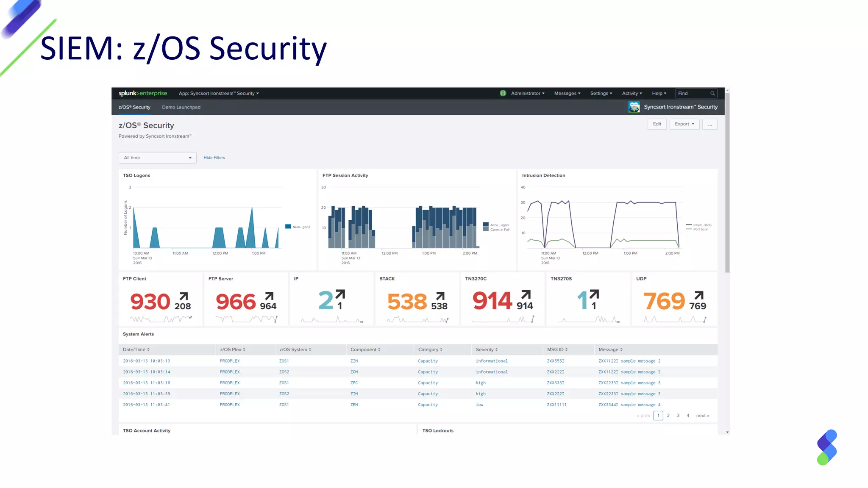Click the STACK value 538
The height and width of the screenshot is (488, 868).
click(x=407, y=302)
